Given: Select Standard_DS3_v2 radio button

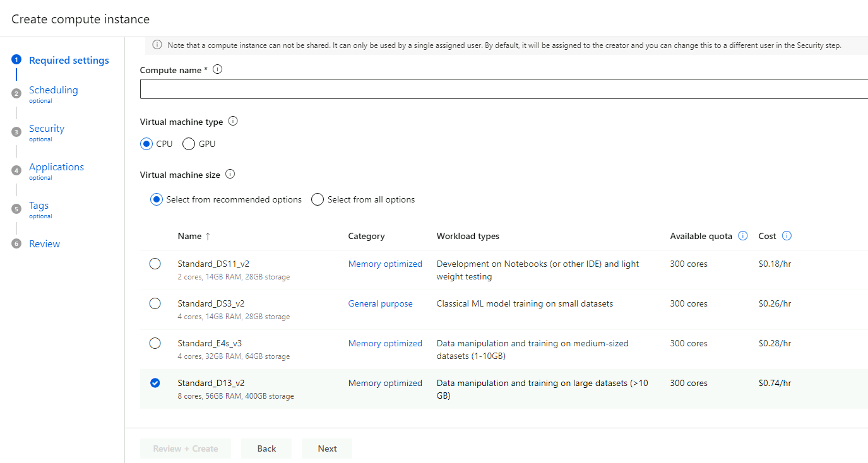Looking at the screenshot, I should click(155, 304).
